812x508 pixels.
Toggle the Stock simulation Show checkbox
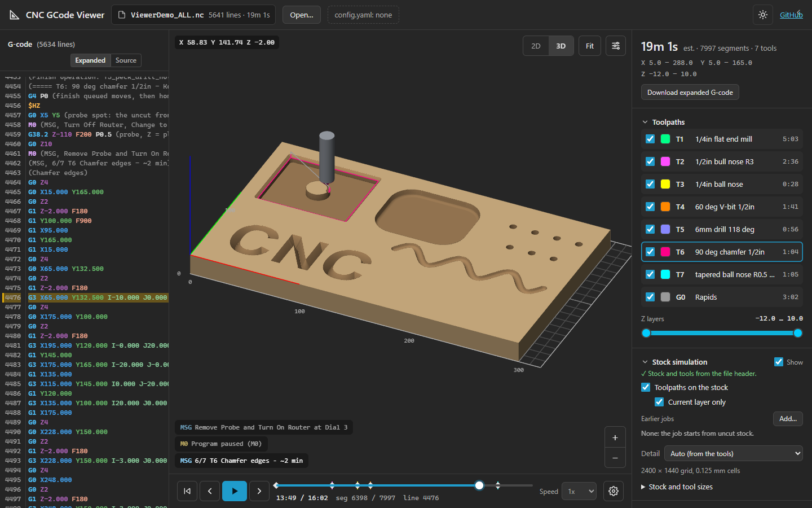[x=779, y=362]
